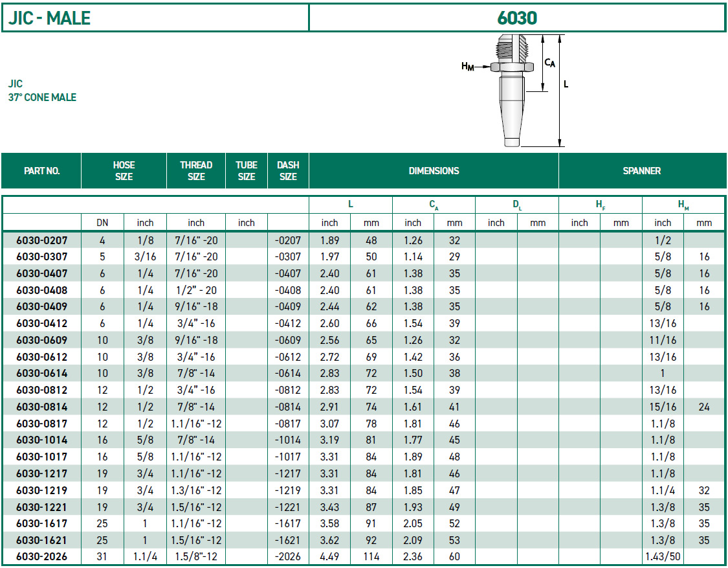The image size is (728, 568).
Task: Click part number 6030-1017
Action: [x=42, y=457]
